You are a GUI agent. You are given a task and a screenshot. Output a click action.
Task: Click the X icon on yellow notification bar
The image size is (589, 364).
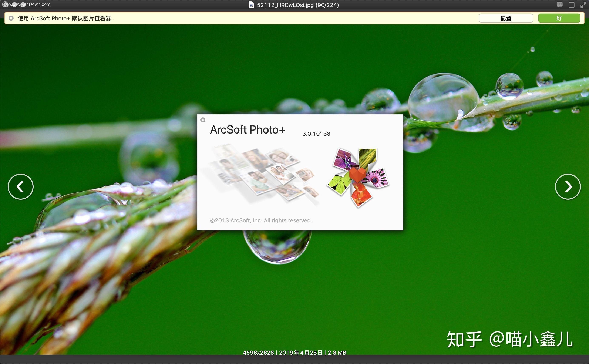point(11,18)
